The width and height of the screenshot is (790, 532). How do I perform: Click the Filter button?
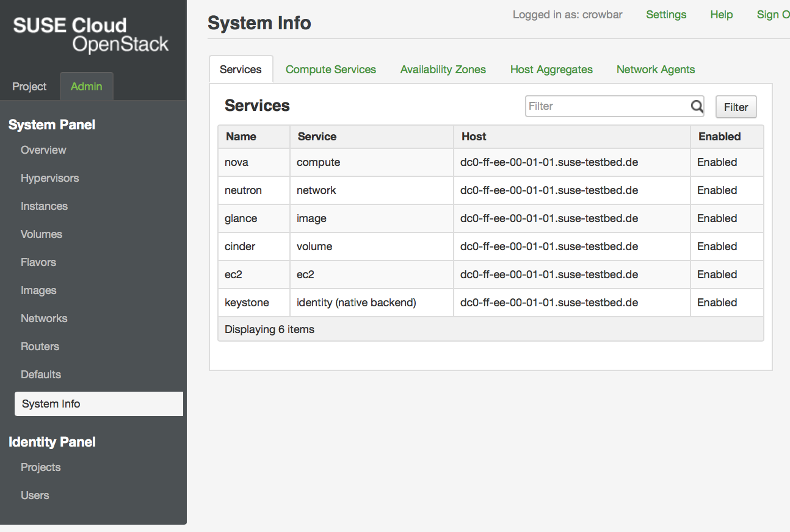click(736, 107)
